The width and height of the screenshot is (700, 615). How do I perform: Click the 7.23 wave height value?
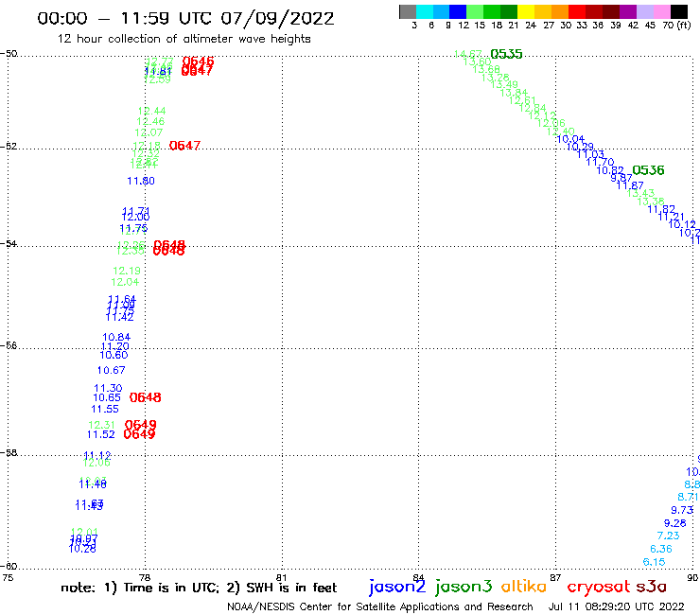(x=668, y=536)
